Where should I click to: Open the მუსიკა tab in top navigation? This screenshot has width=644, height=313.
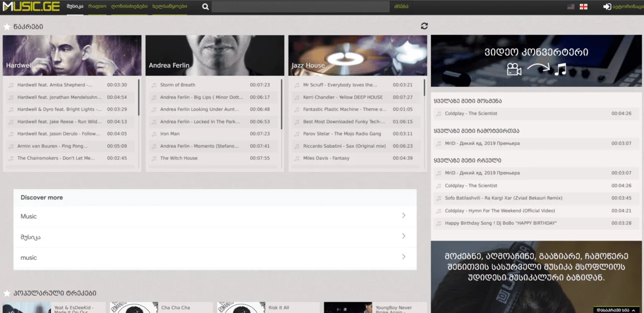[x=75, y=7]
